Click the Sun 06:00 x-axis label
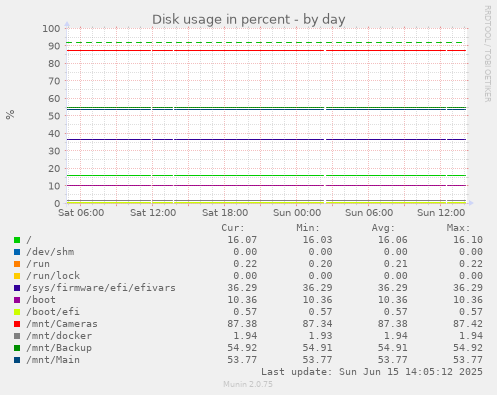Viewport: 497px width, 395px height. [369, 213]
